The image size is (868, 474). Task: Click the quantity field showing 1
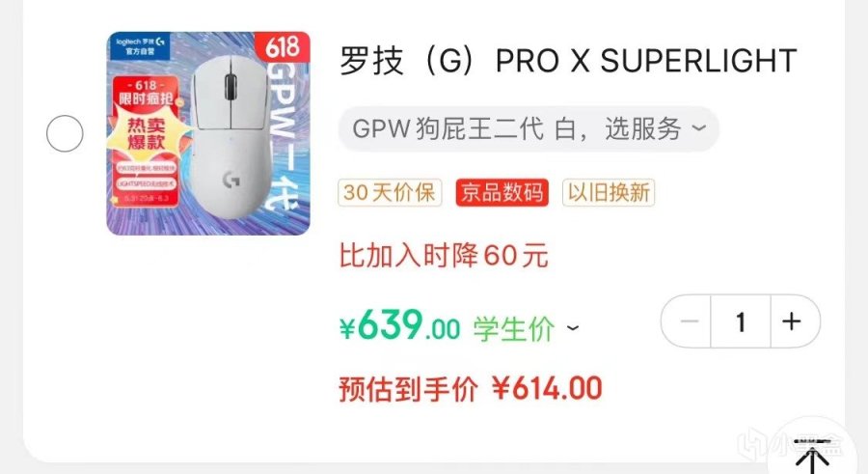click(x=741, y=321)
